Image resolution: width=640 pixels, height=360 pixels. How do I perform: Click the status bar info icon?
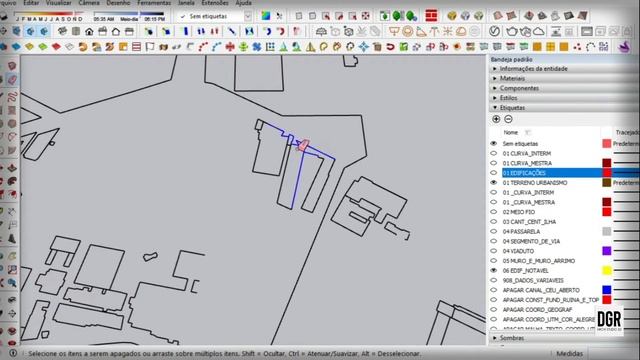pyautogui.click(x=13, y=353)
